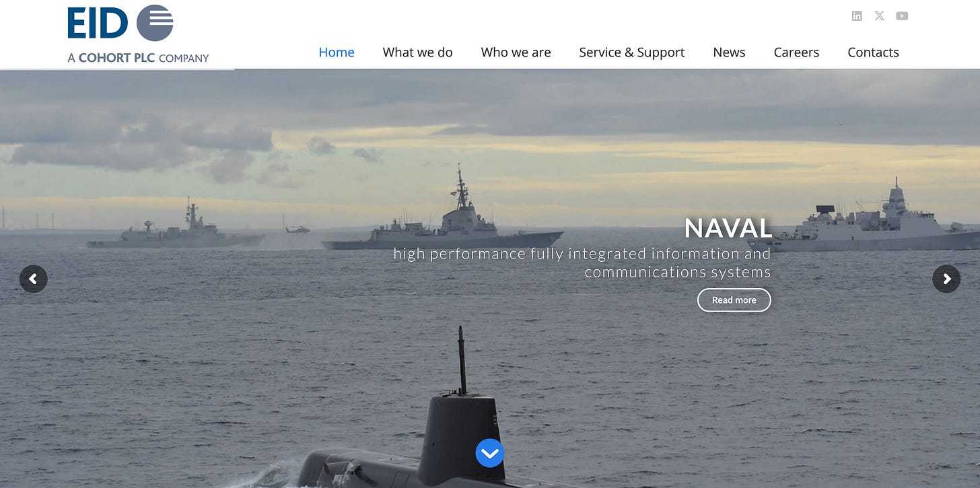Go to the News page
The image size is (980, 488).
[x=729, y=53]
